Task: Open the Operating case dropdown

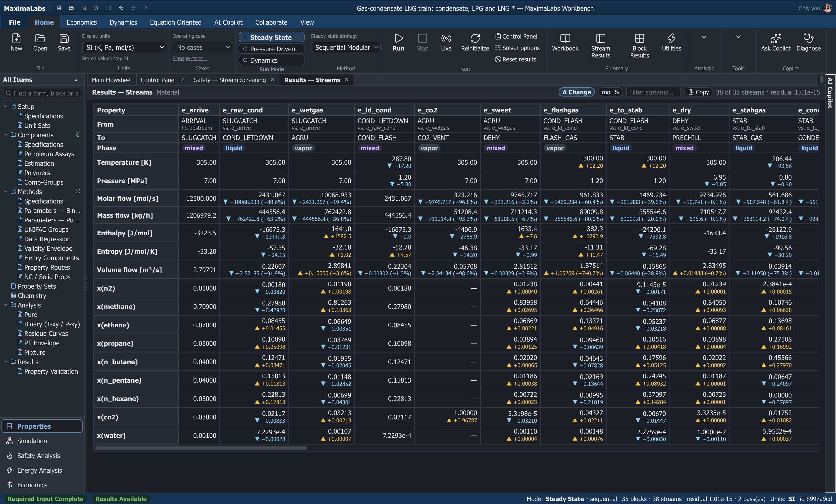Action: point(202,48)
